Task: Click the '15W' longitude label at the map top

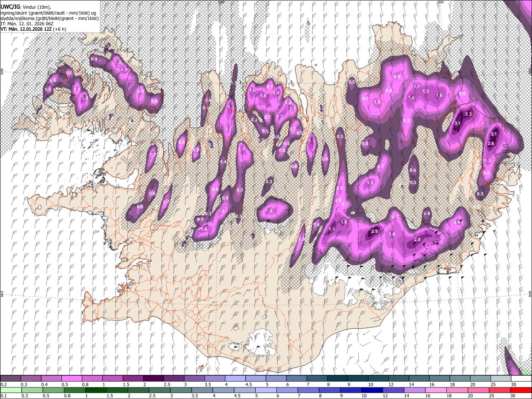Action: click(x=440, y=2)
